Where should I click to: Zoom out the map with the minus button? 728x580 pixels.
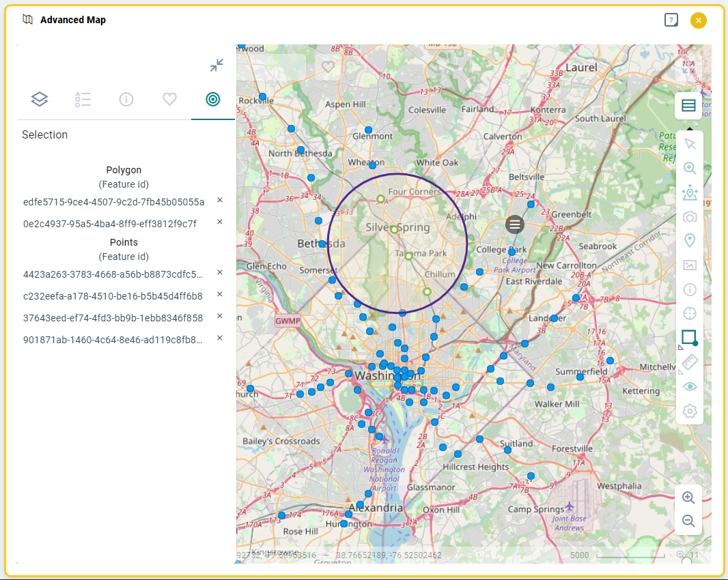click(x=688, y=521)
